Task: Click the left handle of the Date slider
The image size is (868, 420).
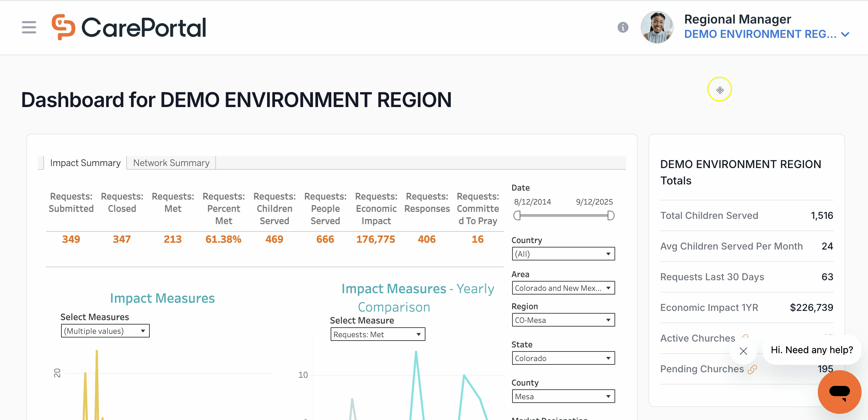Action: (x=517, y=215)
